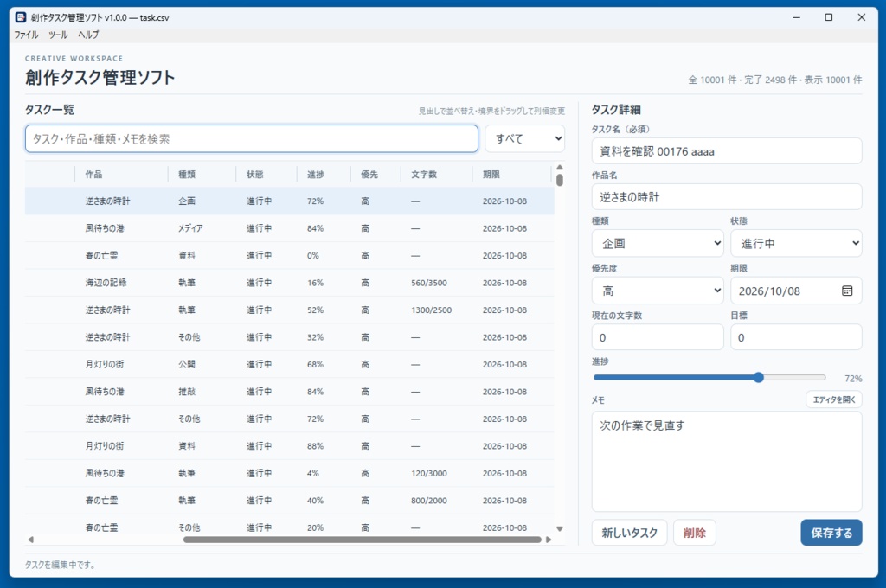Viewport: 886px width, 588px height.
Task: Select the 公開 row for 月灯りの街
Action: [289, 364]
